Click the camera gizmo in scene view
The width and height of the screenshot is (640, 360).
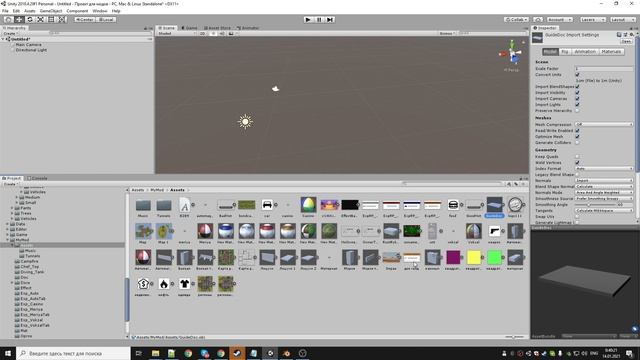(x=276, y=89)
